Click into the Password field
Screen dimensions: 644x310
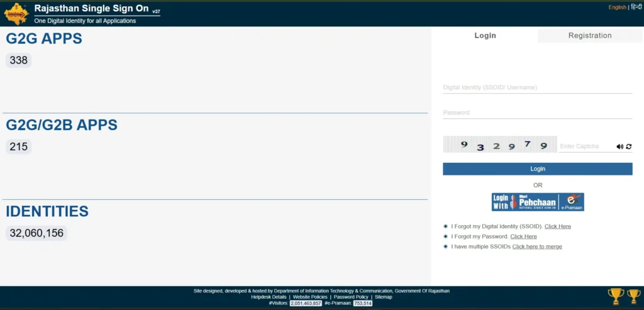click(537, 113)
